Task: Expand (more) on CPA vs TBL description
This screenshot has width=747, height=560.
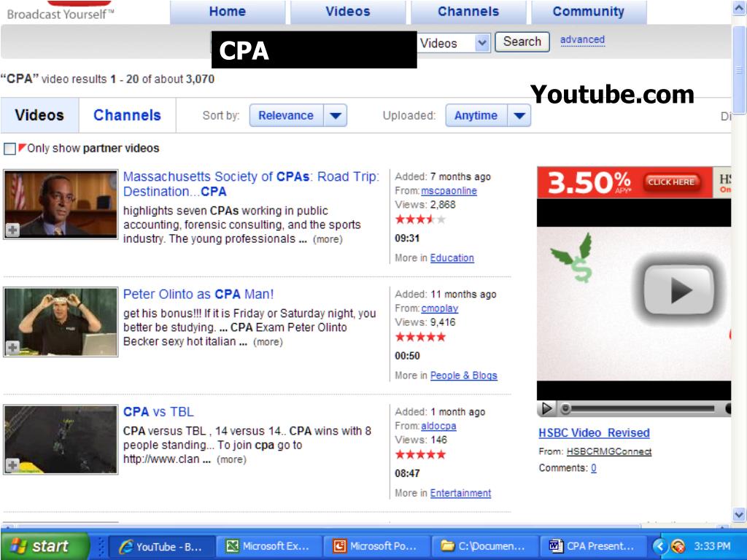Action: [231, 459]
